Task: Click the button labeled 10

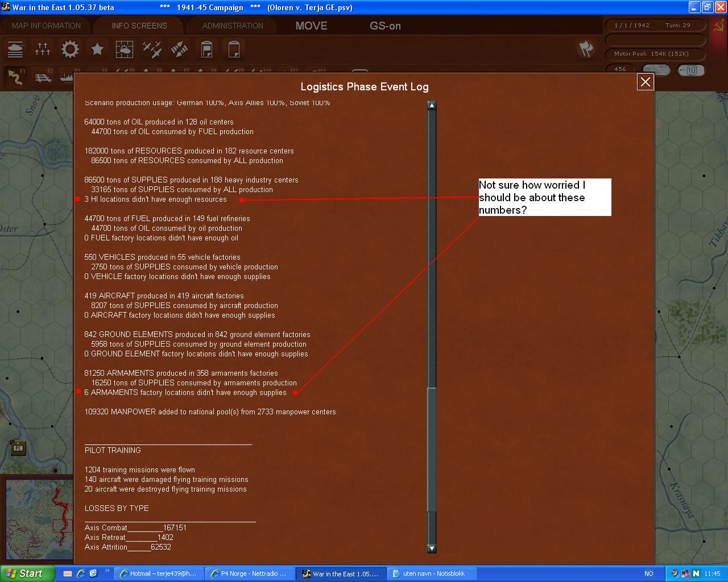Action: pyautogui.click(x=691, y=70)
